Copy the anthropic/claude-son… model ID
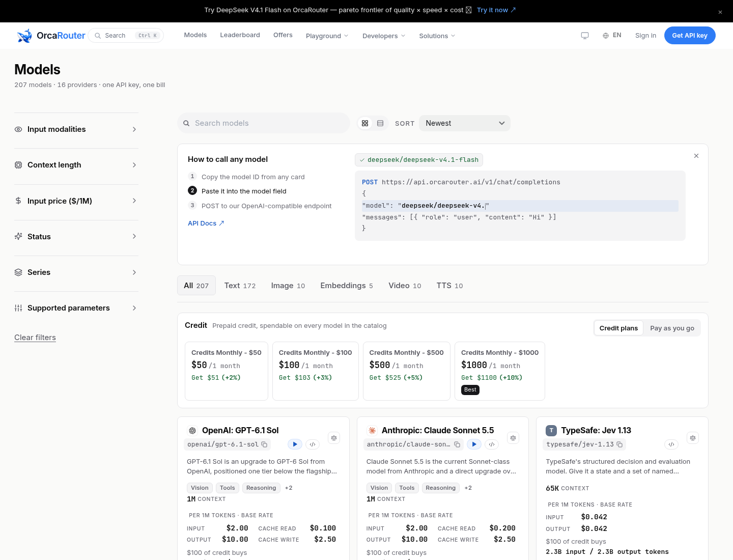 pos(457,444)
